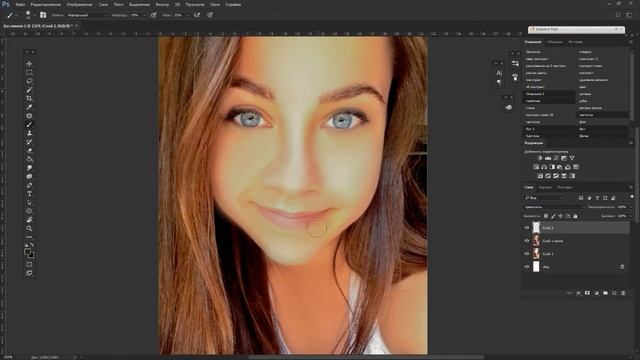This screenshot has width=640, height=360.
Task: Open the layer filter kind dropdown
Action: tap(544, 198)
